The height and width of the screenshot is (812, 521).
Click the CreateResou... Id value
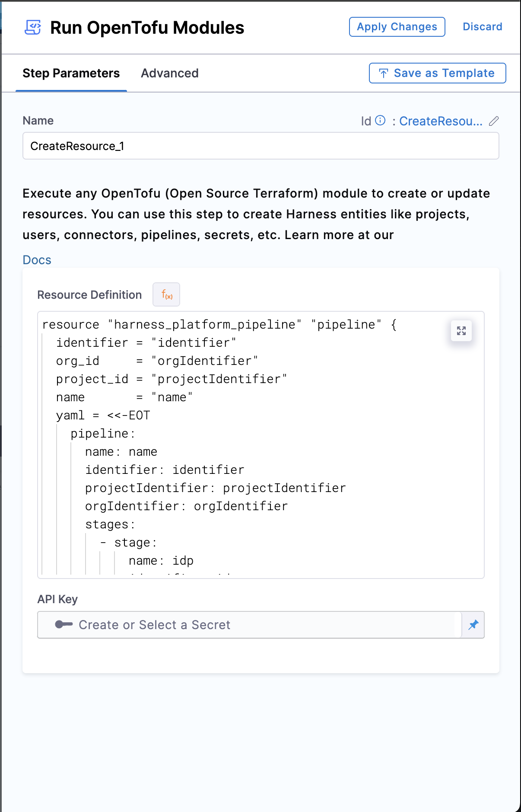click(440, 121)
